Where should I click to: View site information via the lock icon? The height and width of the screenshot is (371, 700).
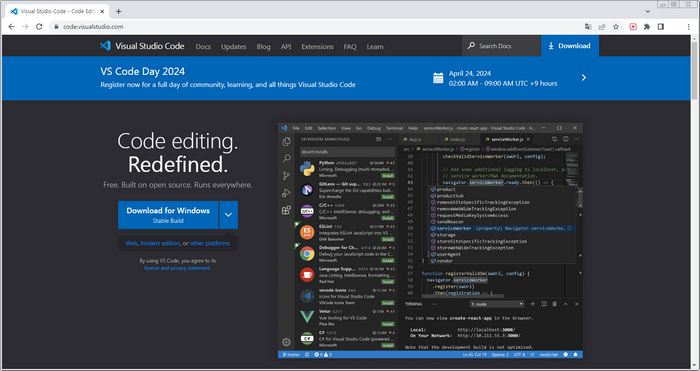56,27
